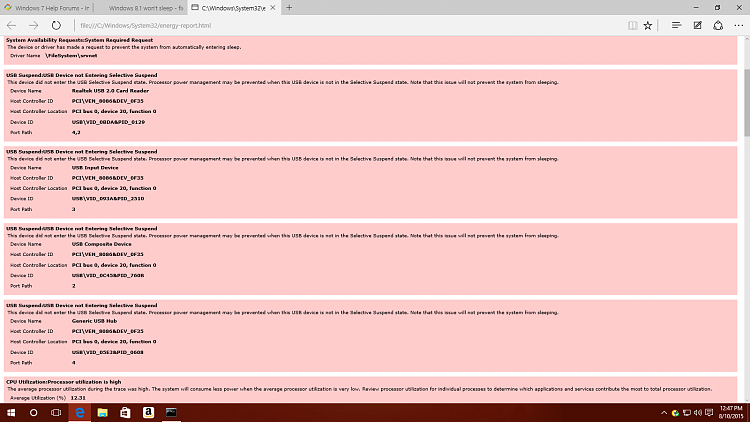Open the More actions ellipsis menu
The width and height of the screenshot is (750, 422).
point(739,25)
